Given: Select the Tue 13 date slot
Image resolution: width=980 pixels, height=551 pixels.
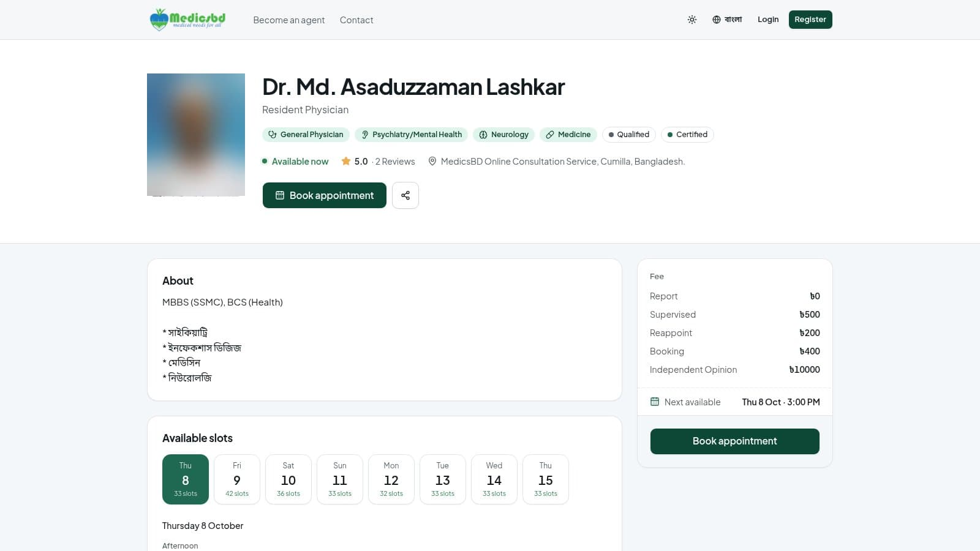Looking at the screenshot, I should [443, 479].
